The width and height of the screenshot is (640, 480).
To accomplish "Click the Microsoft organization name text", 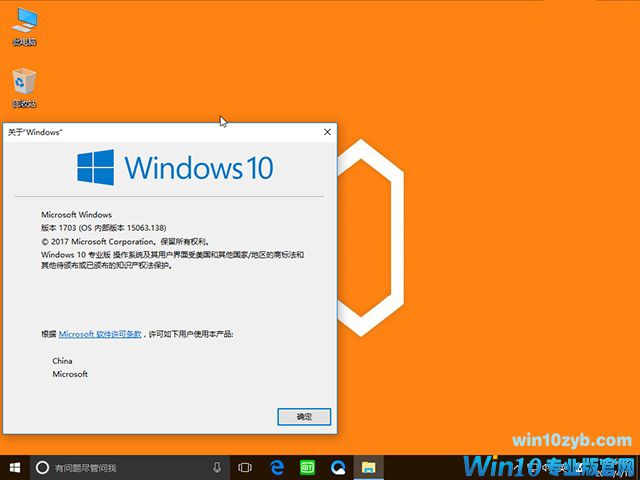I will [70, 374].
